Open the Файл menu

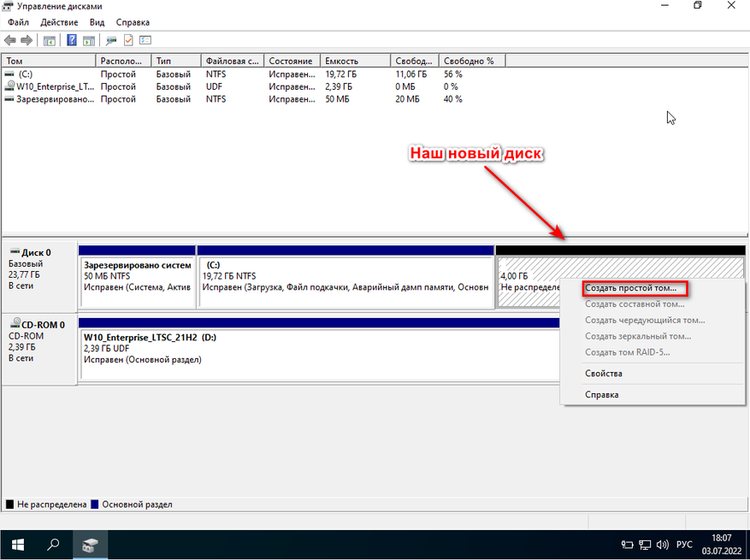tap(19, 22)
